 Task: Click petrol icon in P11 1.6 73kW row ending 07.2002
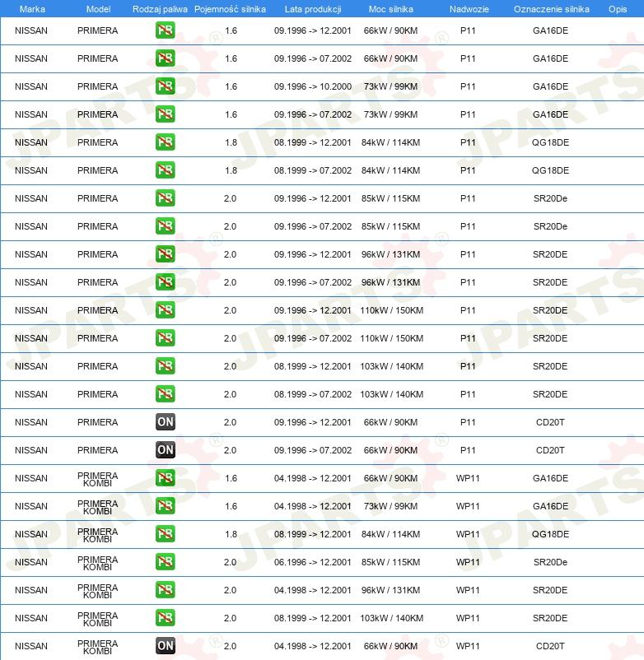click(x=165, y=114)
